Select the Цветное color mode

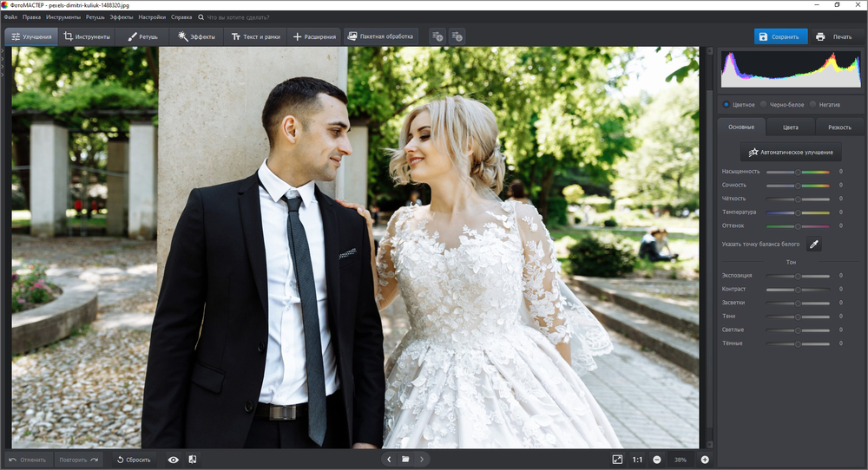[x=739, y=104]
